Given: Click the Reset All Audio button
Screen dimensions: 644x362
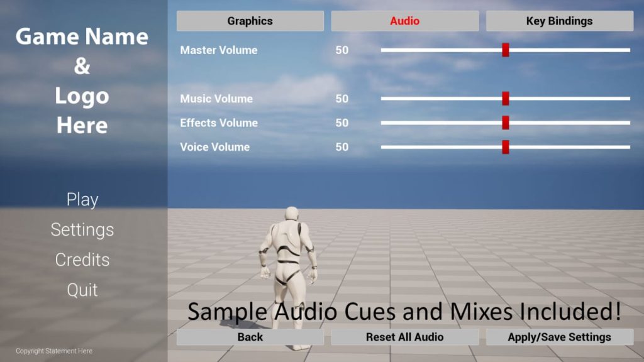Looking at the screenshot, I should pyautogui.click(x=404, y=337).
